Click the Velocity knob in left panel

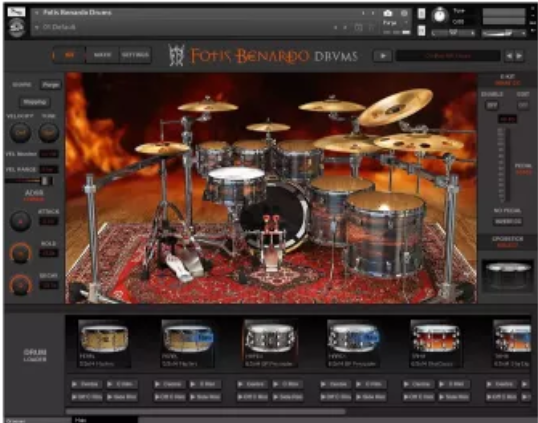coord(20,132)
